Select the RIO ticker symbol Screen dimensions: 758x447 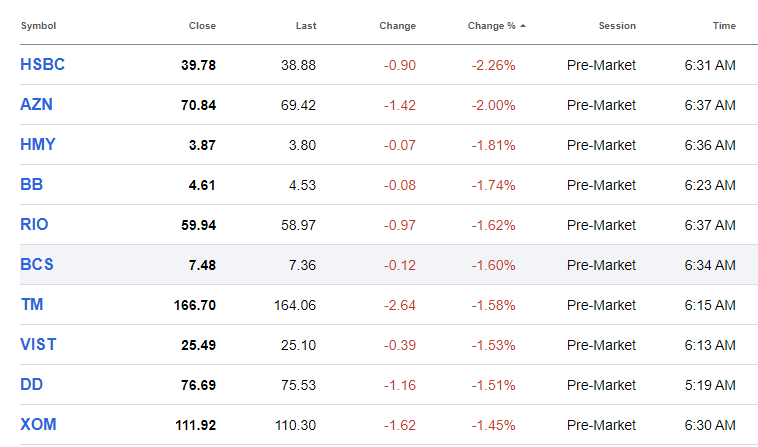coord(34,224)
